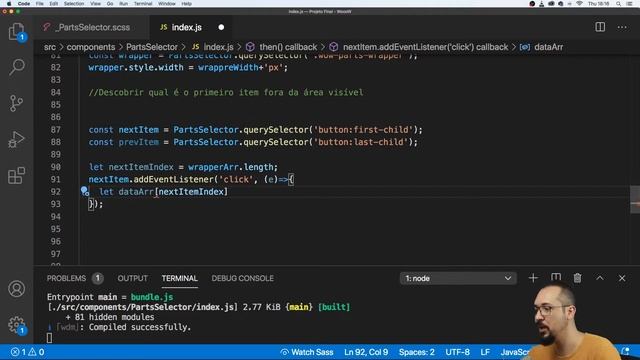The height and width of the screenshot is (360, 640).
Task: Open the DEBUG CONSOLE tab
Action: point(242,278)
